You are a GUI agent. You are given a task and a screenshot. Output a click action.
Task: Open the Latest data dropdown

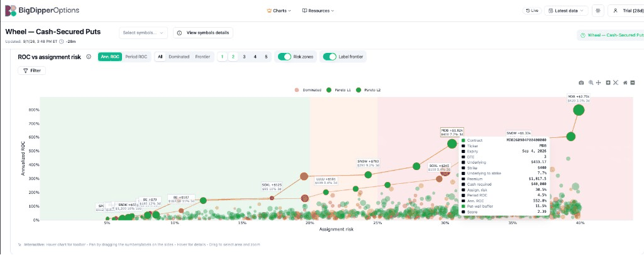pos(567,11)
